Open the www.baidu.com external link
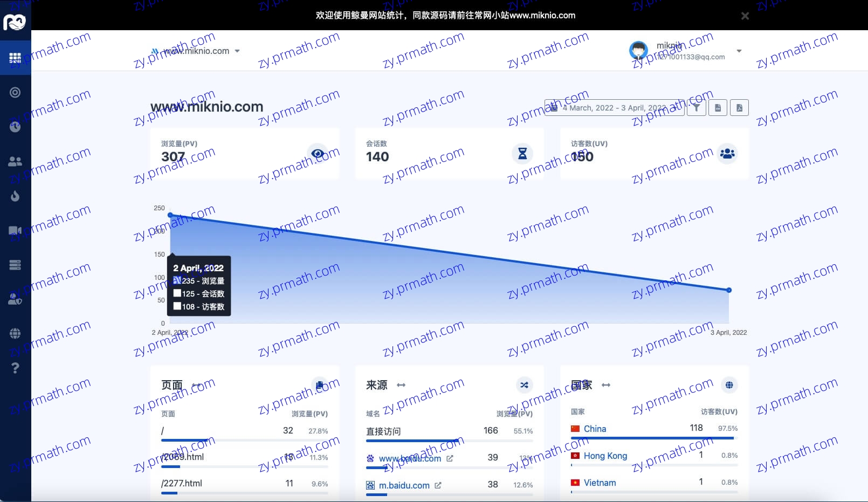This screenshot has height=502, width=868. click(x=450, y=458)
